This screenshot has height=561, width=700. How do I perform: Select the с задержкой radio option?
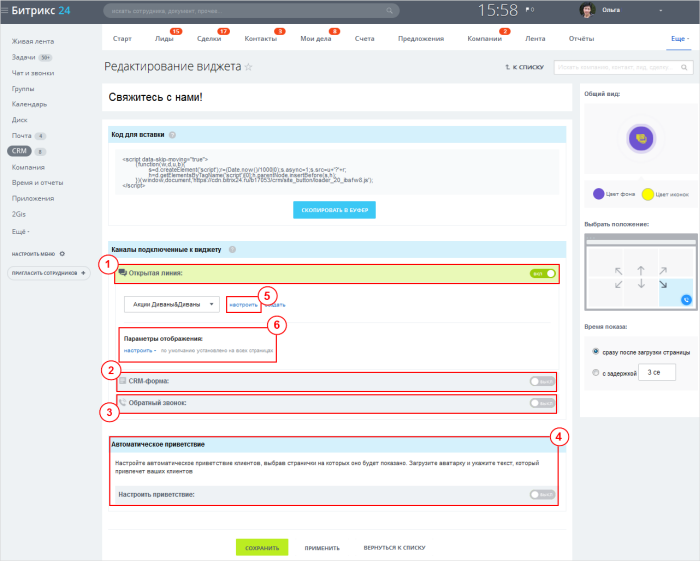click(x=596, y=373)
